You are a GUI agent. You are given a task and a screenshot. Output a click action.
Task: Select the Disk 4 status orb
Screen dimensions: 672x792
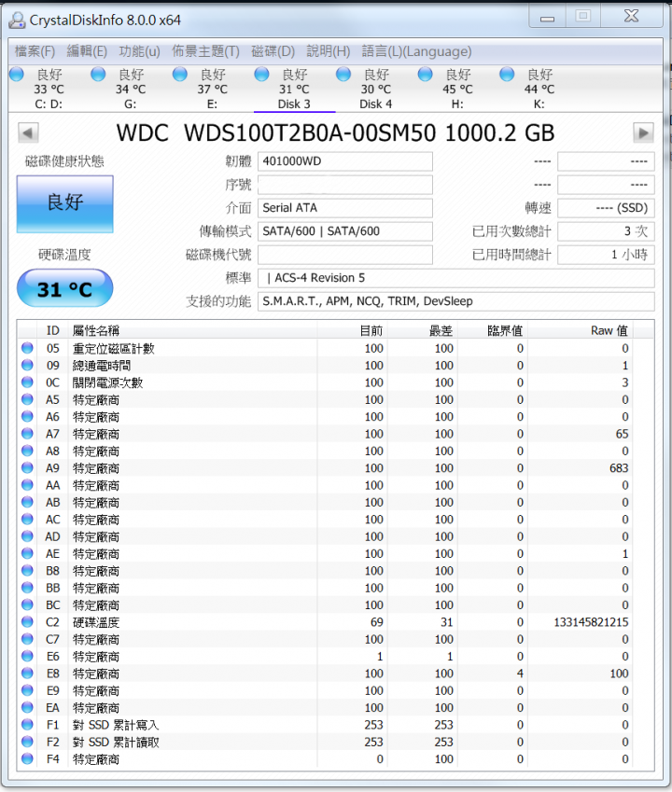[x=343, y=75]
